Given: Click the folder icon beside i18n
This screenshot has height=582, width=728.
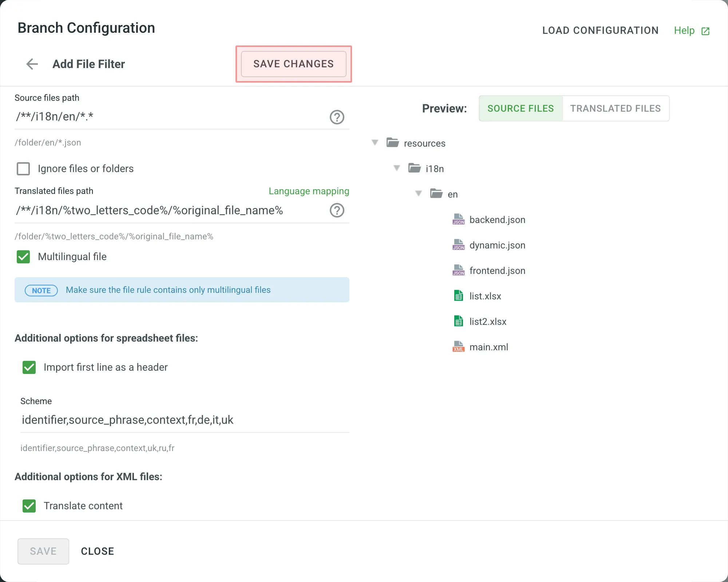Looking at the screenshot, I should click(415, 168).
